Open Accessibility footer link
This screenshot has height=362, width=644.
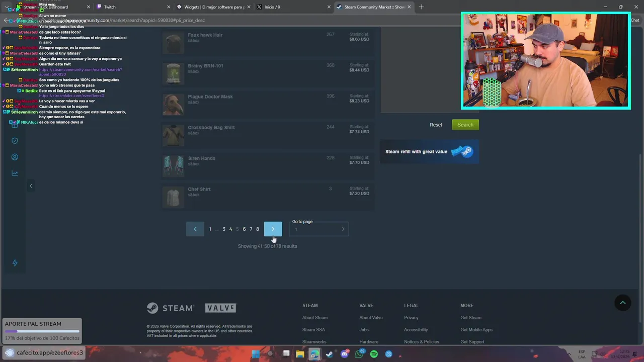tap(416, 330)
